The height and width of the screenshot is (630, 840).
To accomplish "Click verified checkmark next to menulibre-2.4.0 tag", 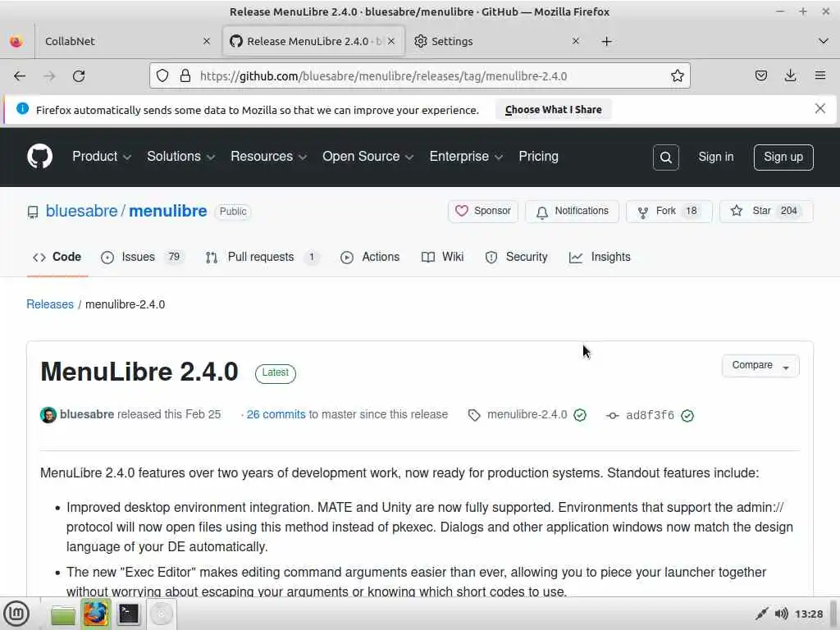I will (580, 415).
